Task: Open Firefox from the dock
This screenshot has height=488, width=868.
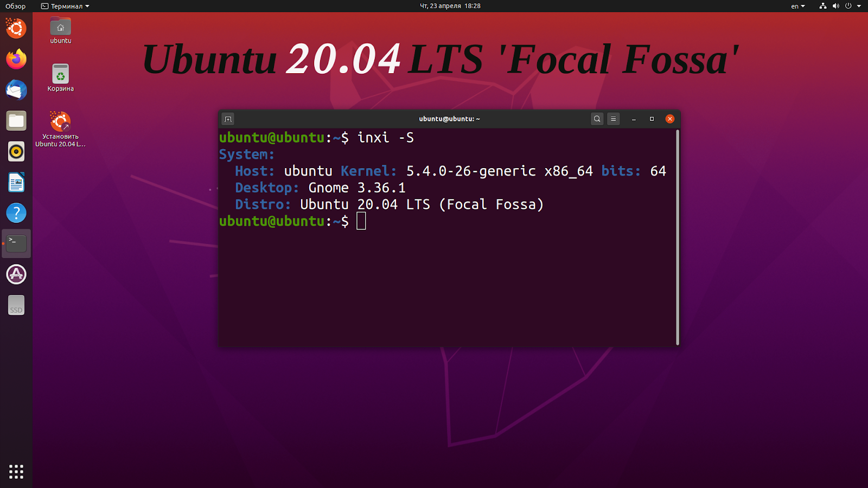Action: (x=16, y=60)
